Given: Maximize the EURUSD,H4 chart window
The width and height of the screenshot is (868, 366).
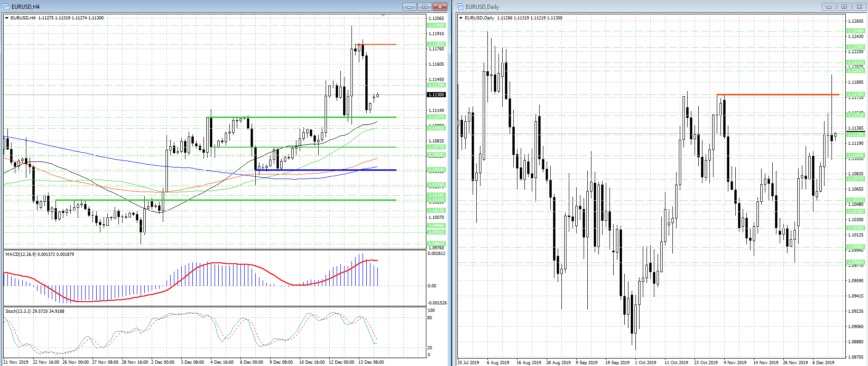Looking at the screenshot, I should pyautogui.click(x=425, y=6).
